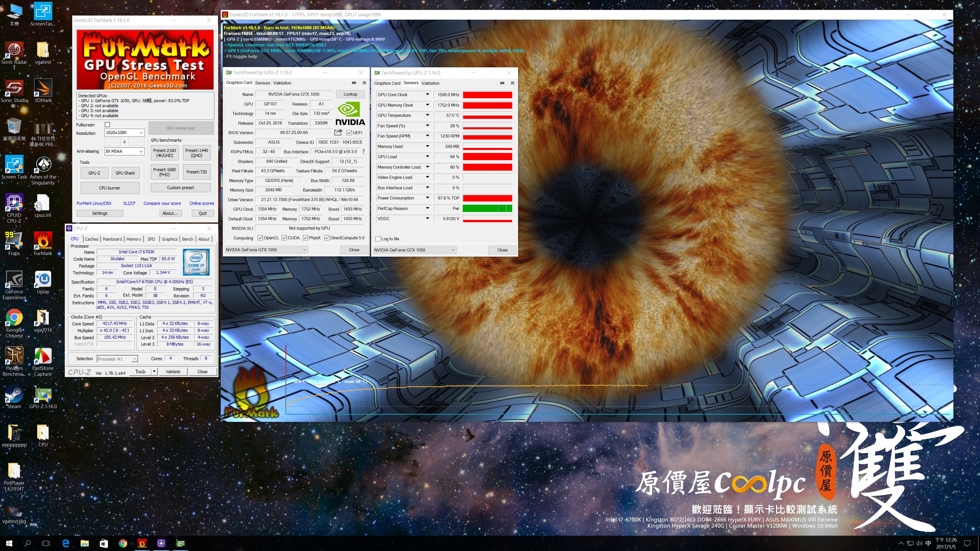Expand the GPU Core Clock sensor dropdown
This screenshot has height=551, width=980.
(427, 94)
